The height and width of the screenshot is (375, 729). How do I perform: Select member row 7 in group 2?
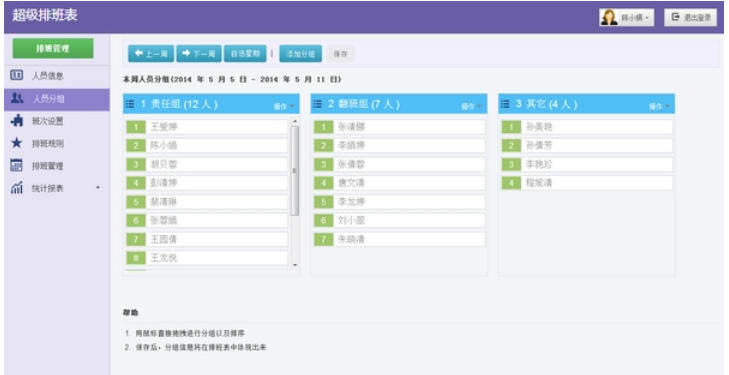coord(399,240)
